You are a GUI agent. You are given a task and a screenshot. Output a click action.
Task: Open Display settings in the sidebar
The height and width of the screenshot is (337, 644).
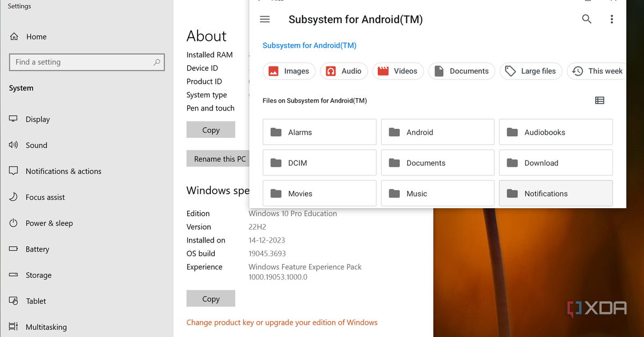(x=38, y=119)
